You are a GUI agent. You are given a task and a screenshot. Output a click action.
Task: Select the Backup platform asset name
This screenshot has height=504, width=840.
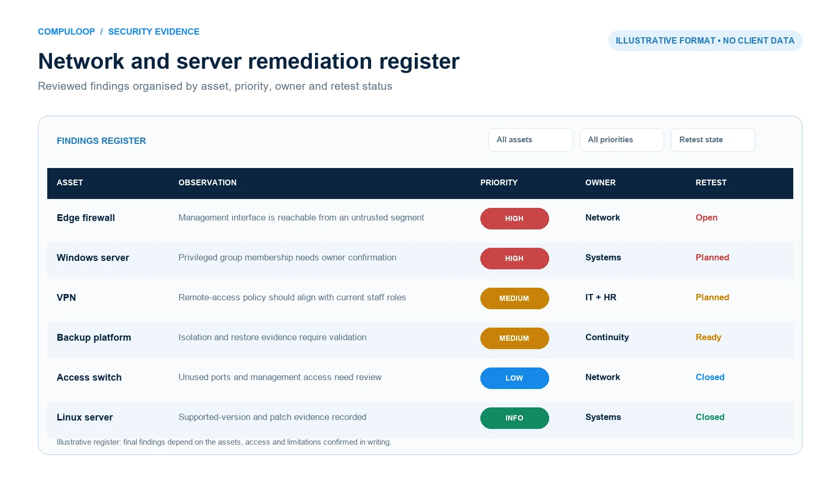(x=94, y=338)
